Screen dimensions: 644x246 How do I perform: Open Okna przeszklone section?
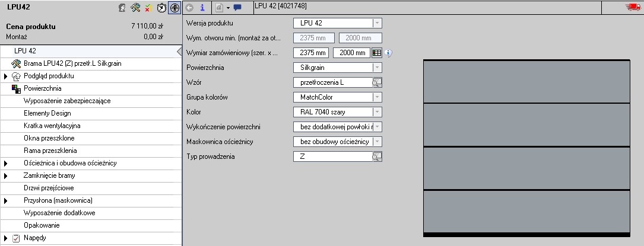[x=91, y=138]
